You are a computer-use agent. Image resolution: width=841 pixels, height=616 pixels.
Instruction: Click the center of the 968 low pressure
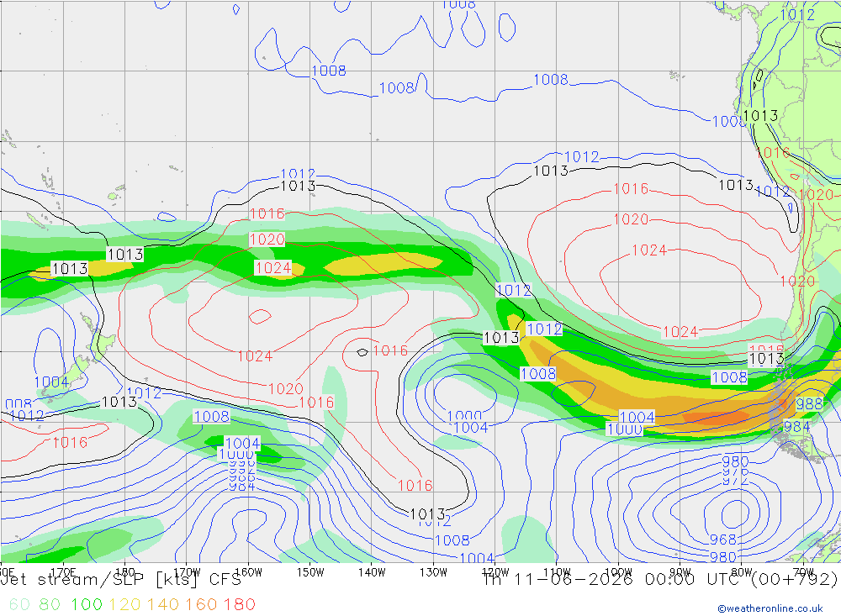coord(736,513)
